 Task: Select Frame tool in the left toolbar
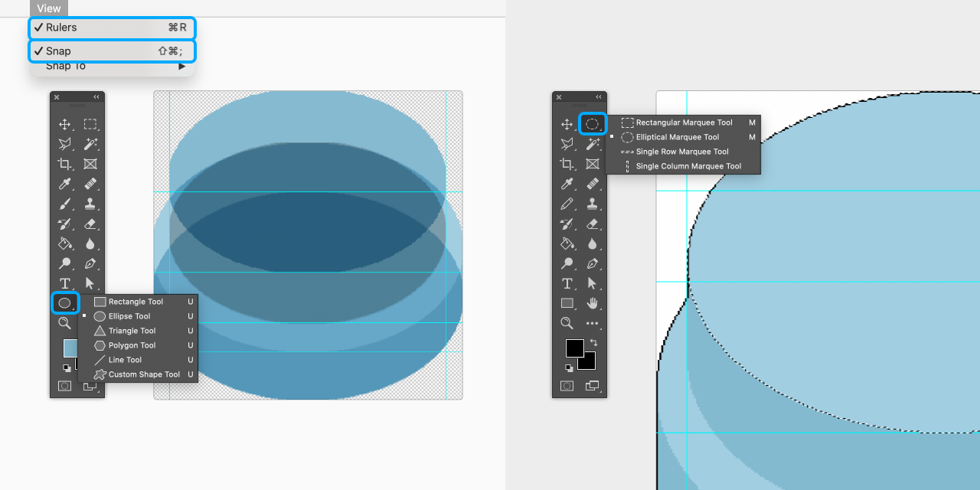click(x=90, y=164)
